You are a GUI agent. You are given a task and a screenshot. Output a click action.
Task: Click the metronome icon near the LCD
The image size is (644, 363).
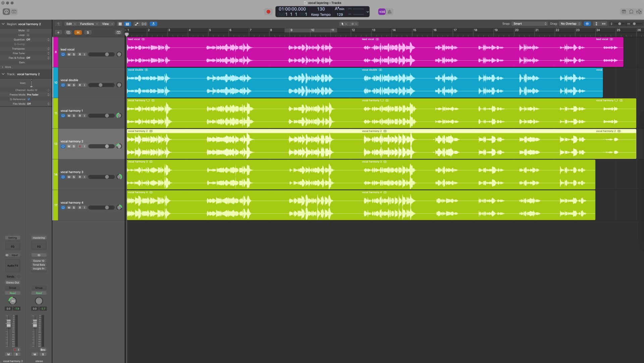tap(389, 12)
